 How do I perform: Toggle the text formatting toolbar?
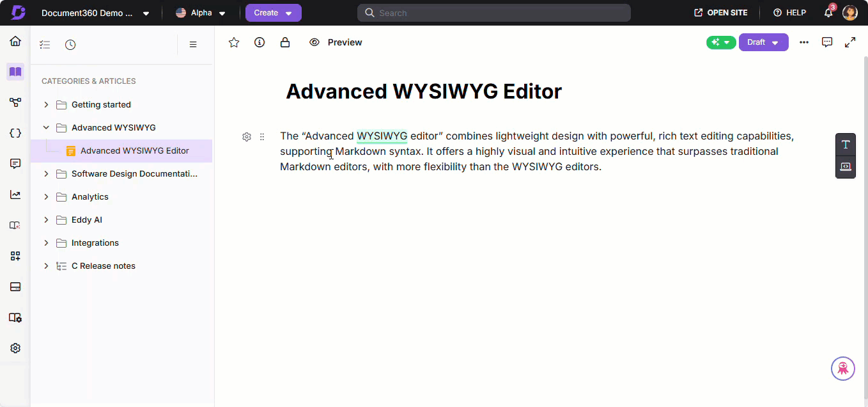click(845, 145)
